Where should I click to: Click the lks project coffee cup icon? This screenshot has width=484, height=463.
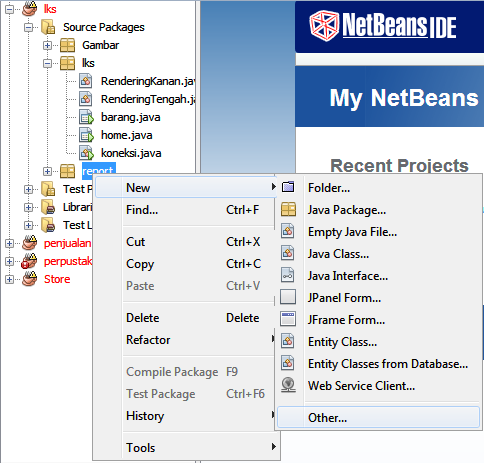(29, 9)
